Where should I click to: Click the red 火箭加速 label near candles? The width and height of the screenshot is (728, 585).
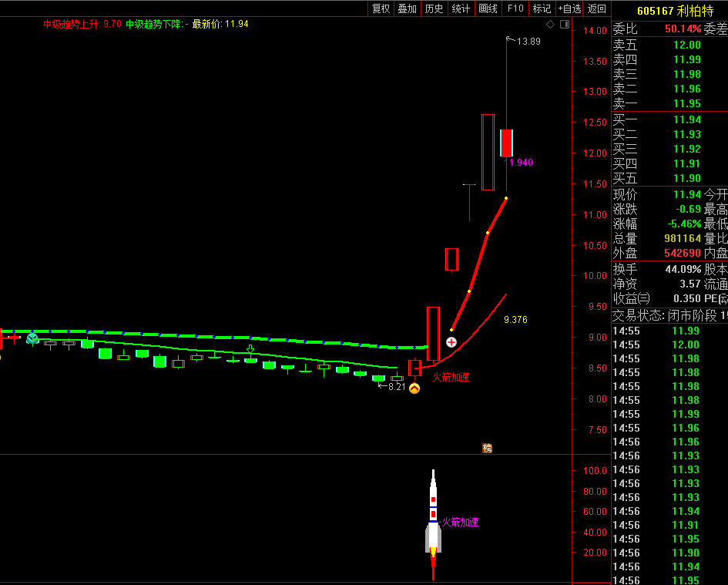click(x=451, y=377)
